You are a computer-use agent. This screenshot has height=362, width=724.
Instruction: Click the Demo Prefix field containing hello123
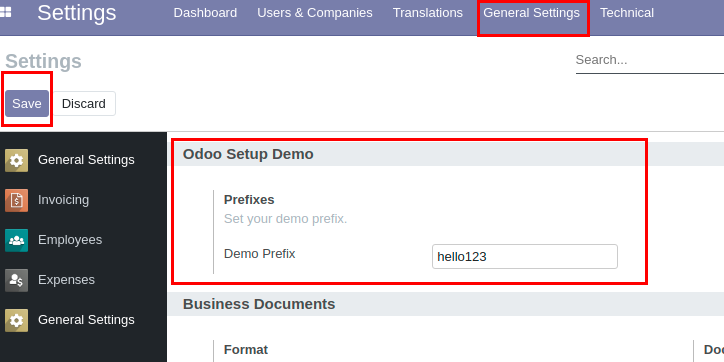point(525,256)
